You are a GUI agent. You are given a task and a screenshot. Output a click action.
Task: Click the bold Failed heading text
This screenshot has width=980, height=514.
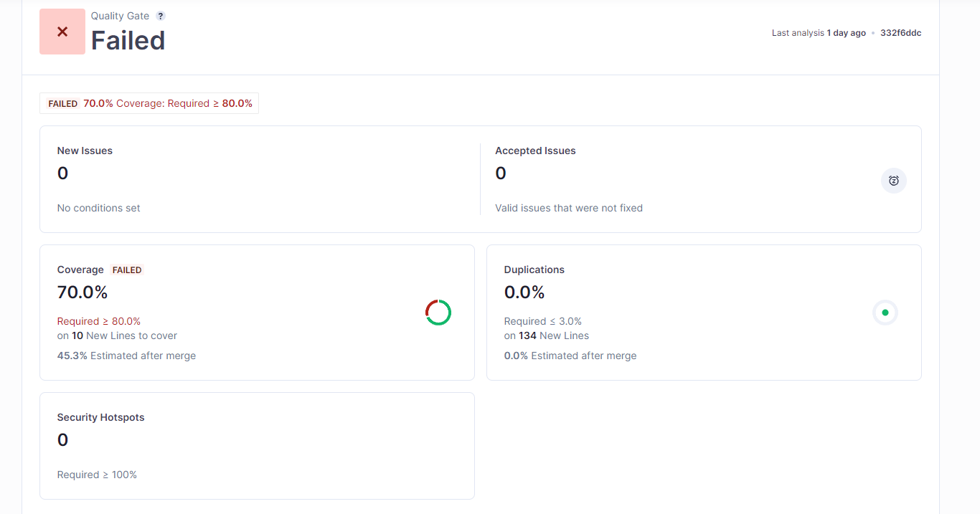[x=128, y=41]
